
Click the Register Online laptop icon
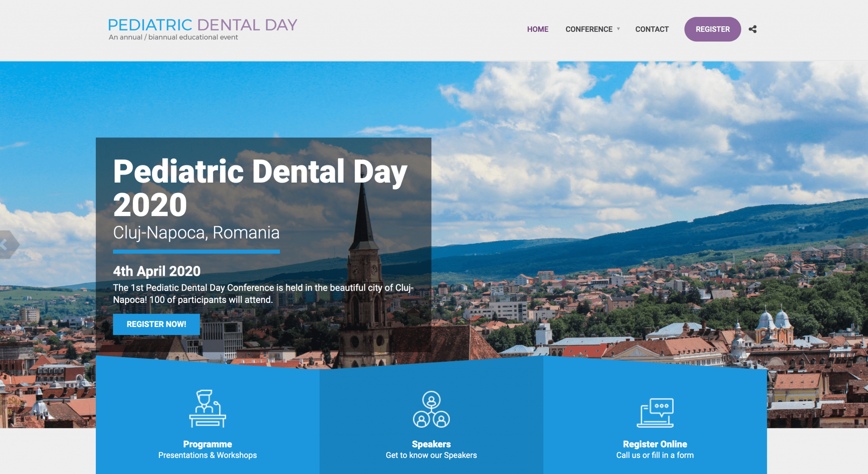tap(655, 412)
